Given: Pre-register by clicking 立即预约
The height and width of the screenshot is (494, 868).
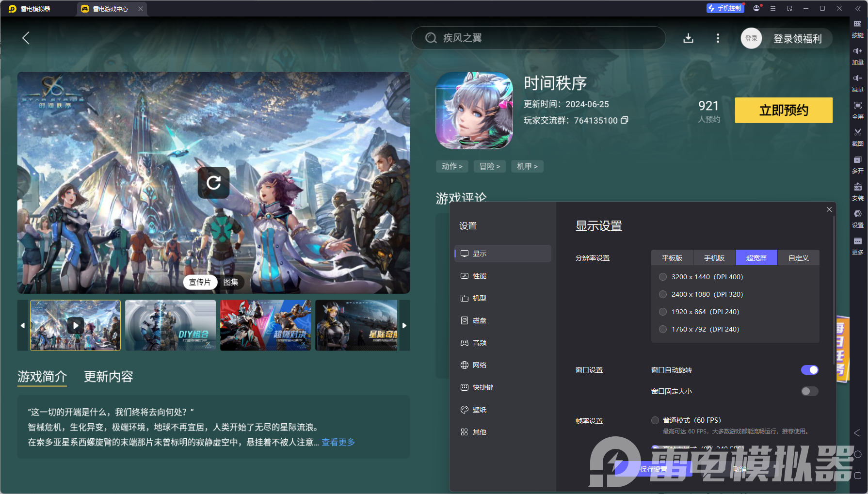Looking at the screenshot, I should (784, 110).
